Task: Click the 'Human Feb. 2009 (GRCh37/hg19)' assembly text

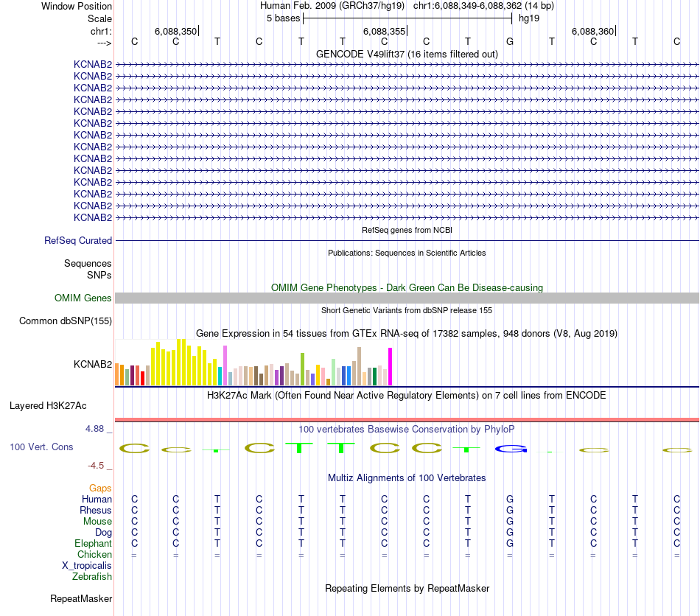Action: 332,6
